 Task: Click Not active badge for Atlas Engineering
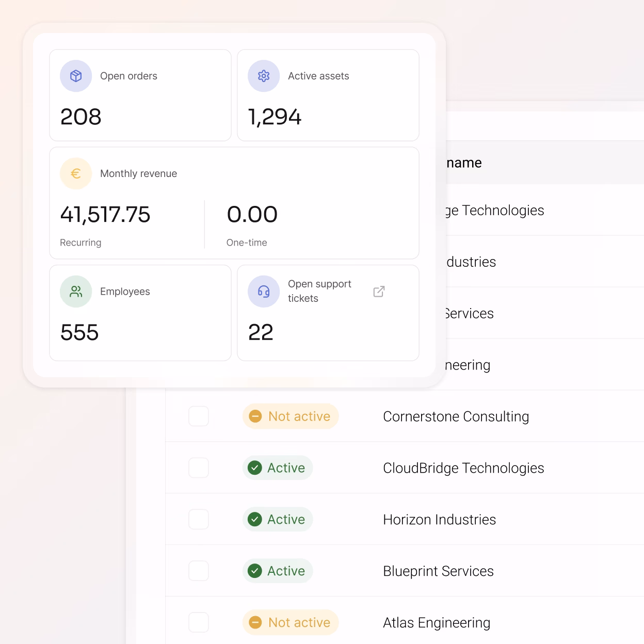[291, 622]
